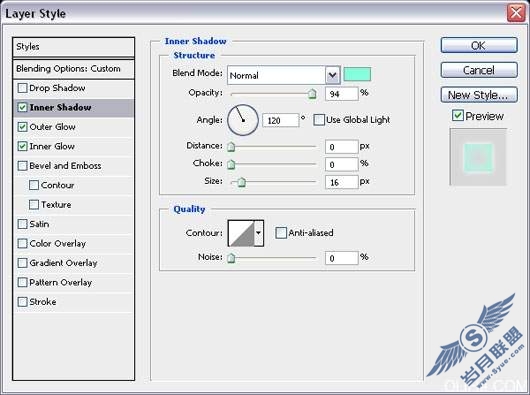Click the Size value field
The width and height of the screenshot is (530, 395).
341,182
